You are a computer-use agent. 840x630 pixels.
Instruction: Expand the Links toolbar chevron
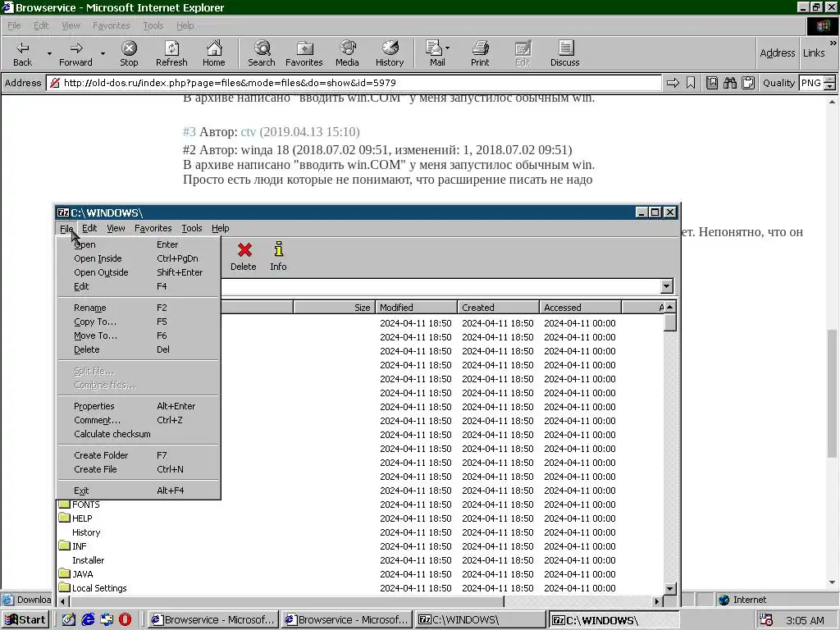pyautogui.click(x=833, y=43)
